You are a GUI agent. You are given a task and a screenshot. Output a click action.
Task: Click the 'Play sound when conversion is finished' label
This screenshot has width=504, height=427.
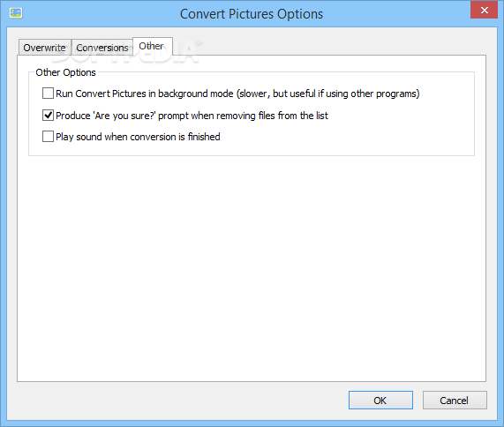[x=138, y=137]
